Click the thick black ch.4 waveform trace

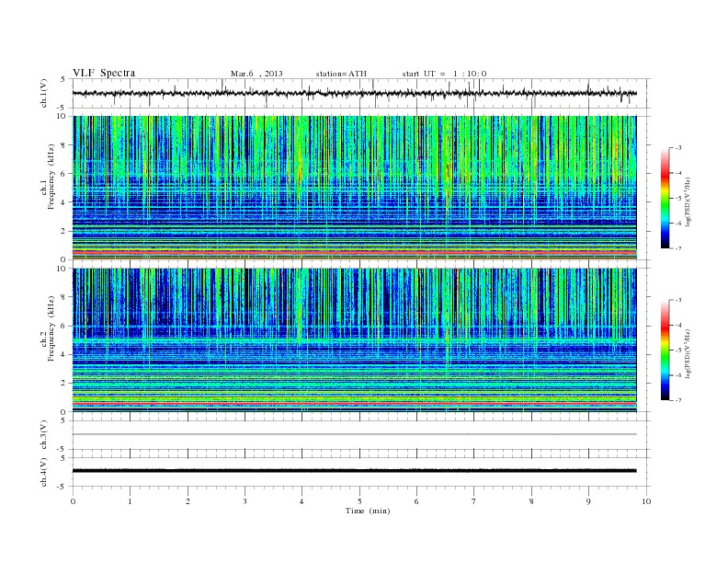point(354,471)
